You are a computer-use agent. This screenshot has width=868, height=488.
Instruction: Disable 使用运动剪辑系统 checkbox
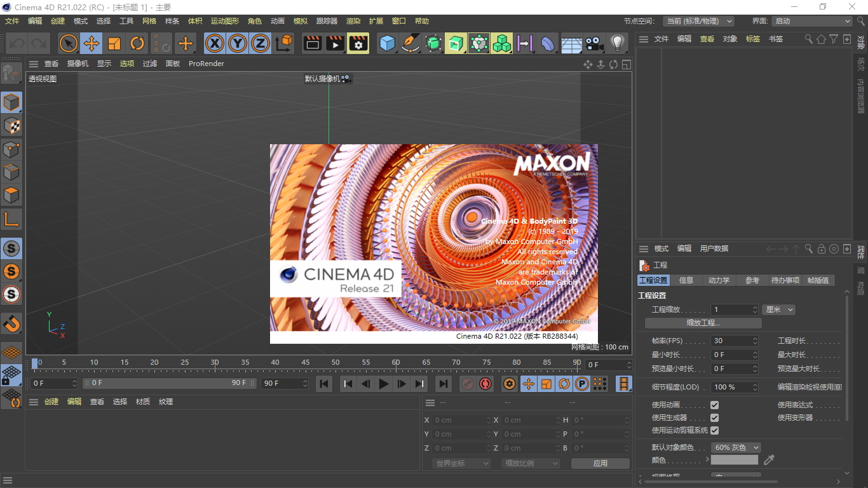pyautogui.click(x=714, y=430)
